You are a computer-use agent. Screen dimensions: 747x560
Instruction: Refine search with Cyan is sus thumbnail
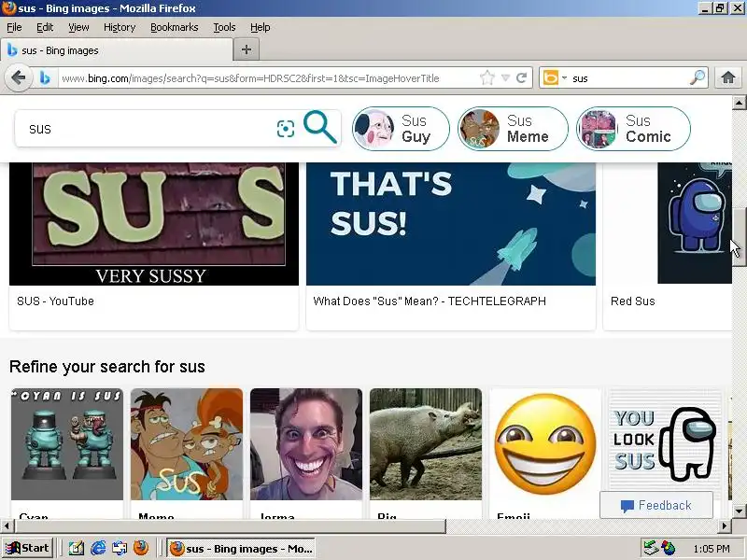click(x=67, y=444)
